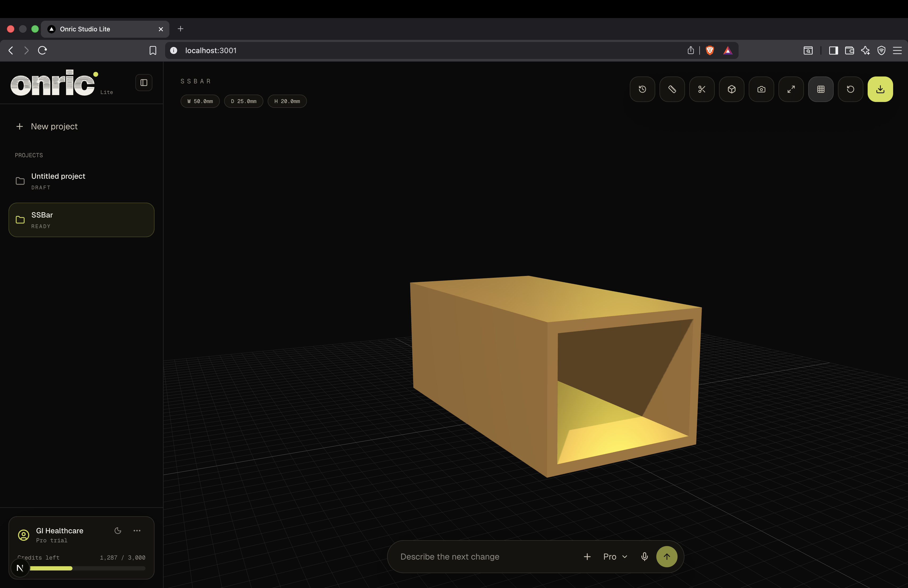Open GI Healthcare account options menu
908x588 pixels.
coord(137,530)
